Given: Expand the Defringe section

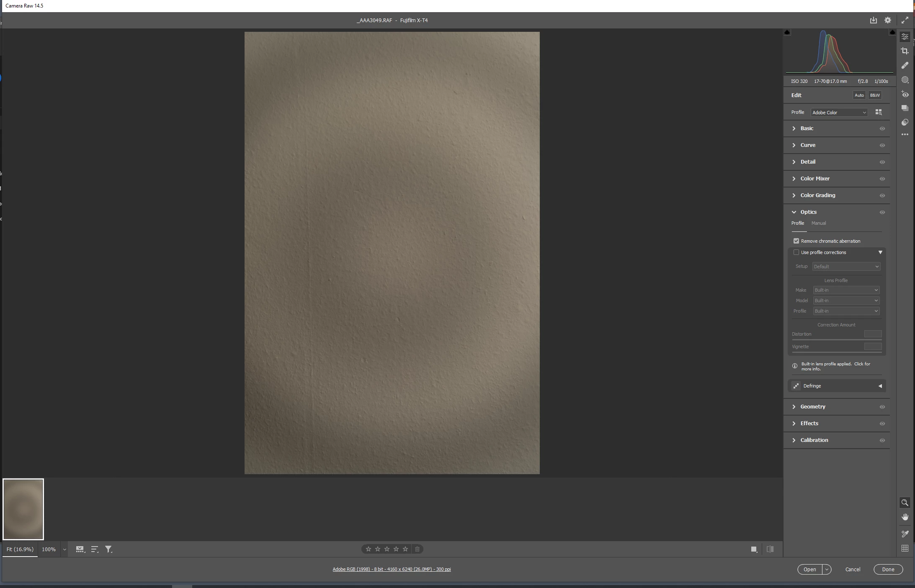Looking at the screenshot, I should pos(880,386).
